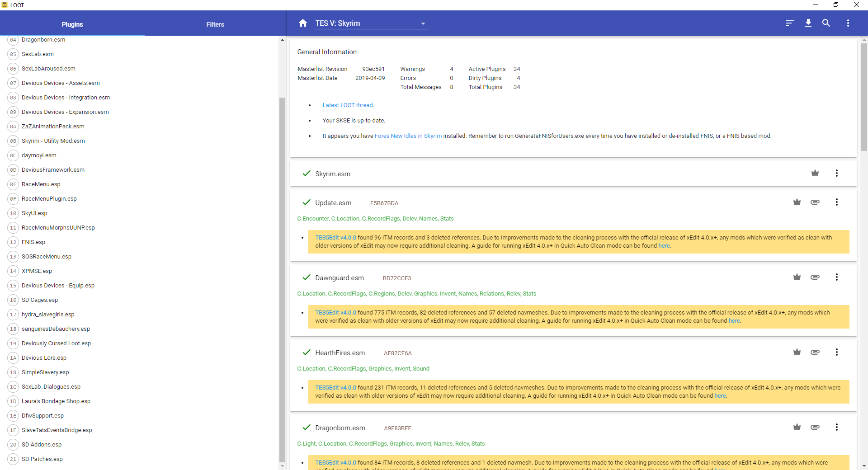Select DeviousFramework.esm in plugin list
Viewport: 868px width, 470px height.
(x=53, y=170)
